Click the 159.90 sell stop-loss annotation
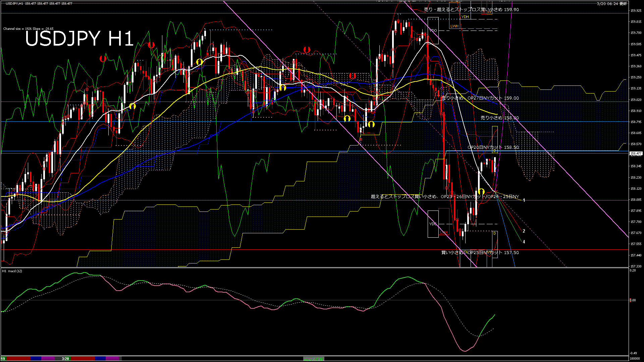Screen dimensions: 644x362 pos(471,9)
